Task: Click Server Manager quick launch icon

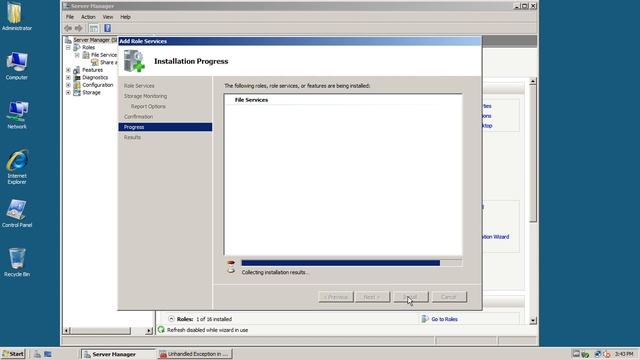Action: tap(37, 354)
